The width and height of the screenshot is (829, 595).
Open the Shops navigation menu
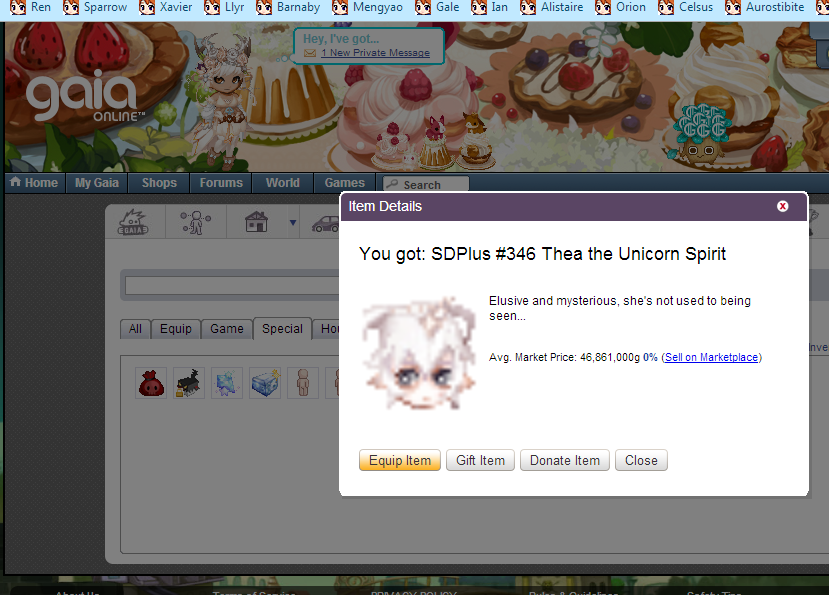tap(159, 183)
